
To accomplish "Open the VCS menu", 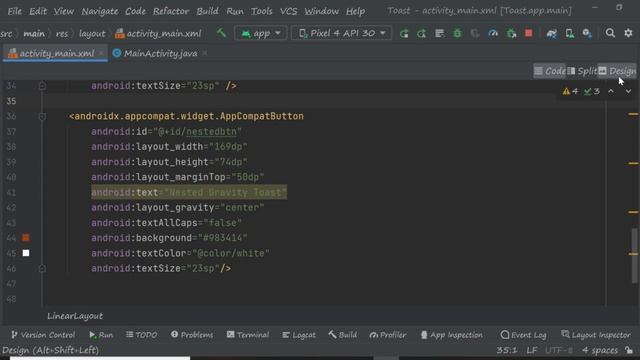I will click(x=289, y=11).
